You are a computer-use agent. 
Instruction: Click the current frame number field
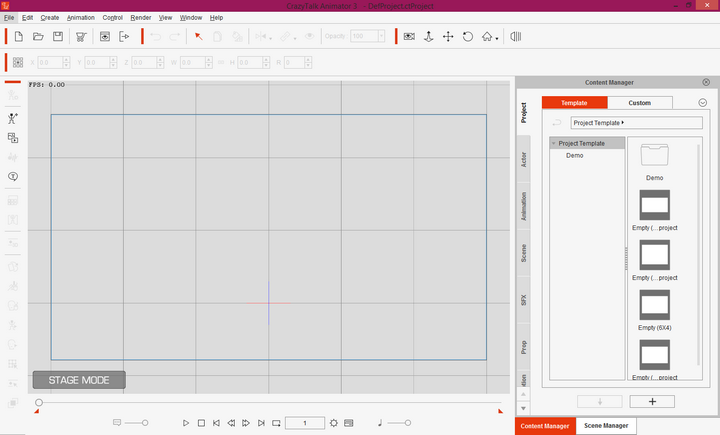click(305, 423)
